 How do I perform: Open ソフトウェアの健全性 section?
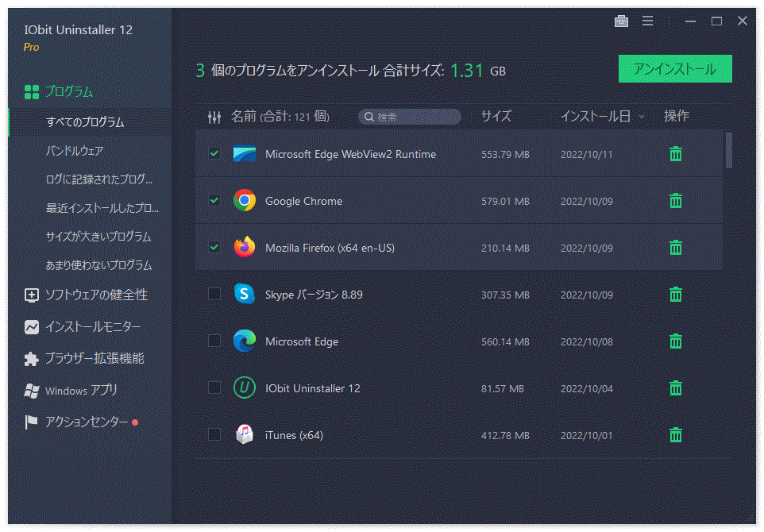tap(96, 295)
